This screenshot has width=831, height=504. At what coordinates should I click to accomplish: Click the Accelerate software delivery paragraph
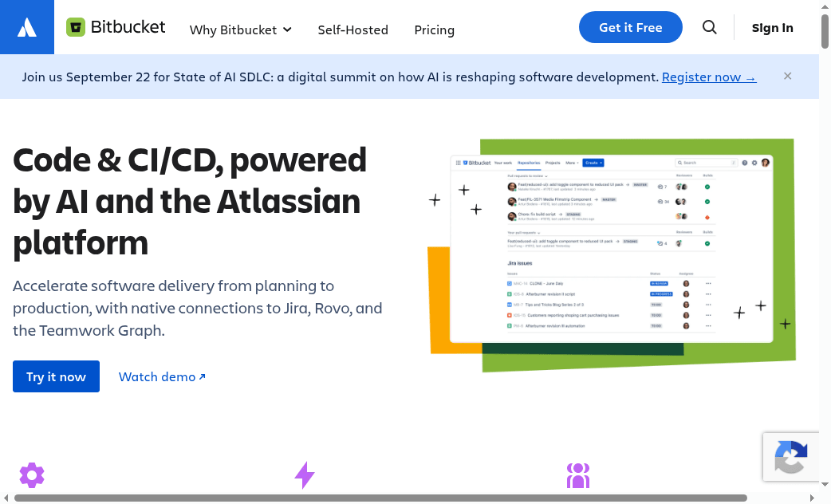point(198,308)
